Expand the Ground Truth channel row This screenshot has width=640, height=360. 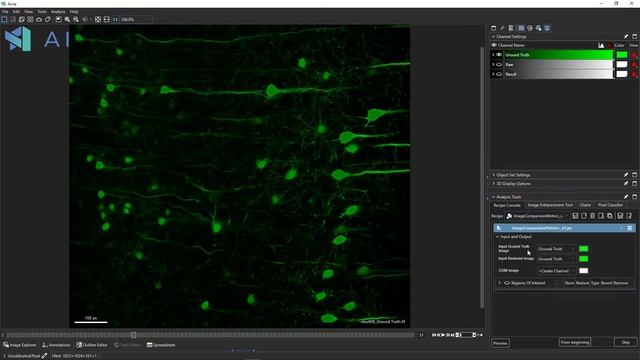(x=493, y=55)
